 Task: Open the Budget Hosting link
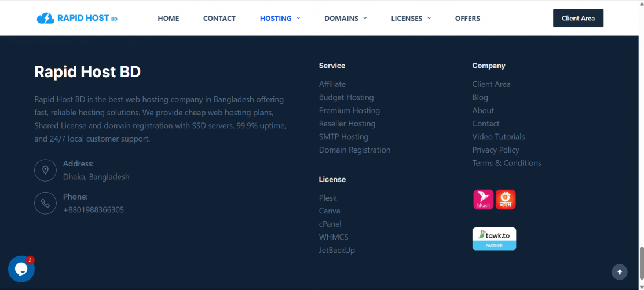[x=346, y=97]
